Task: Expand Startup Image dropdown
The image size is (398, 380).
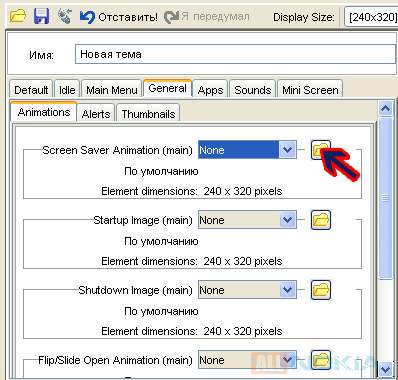Action: click(x=287, y=220)
